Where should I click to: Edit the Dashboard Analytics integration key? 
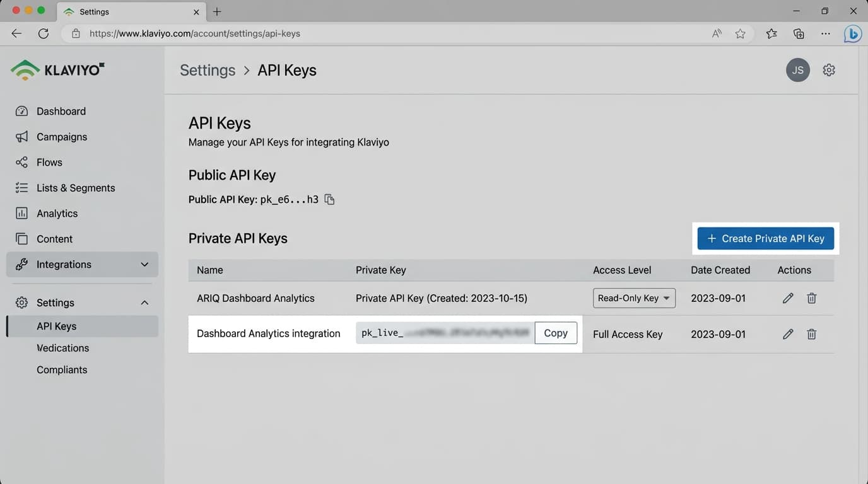point(788,334)
